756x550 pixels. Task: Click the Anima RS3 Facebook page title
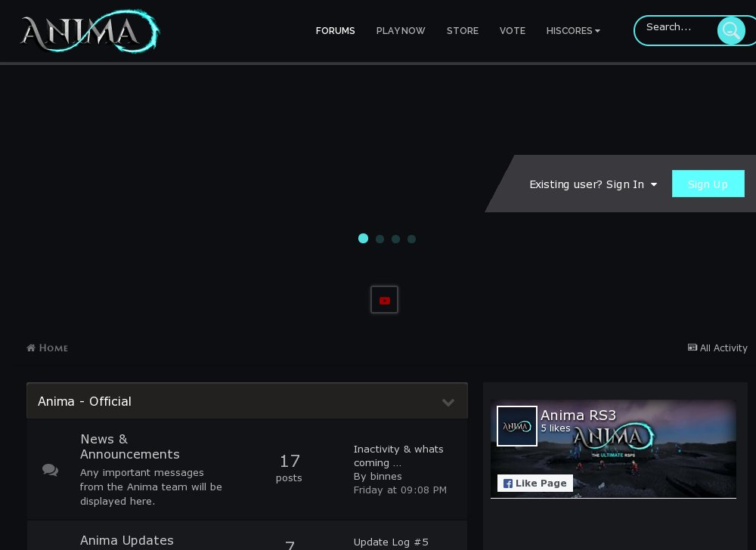[578, 416]
